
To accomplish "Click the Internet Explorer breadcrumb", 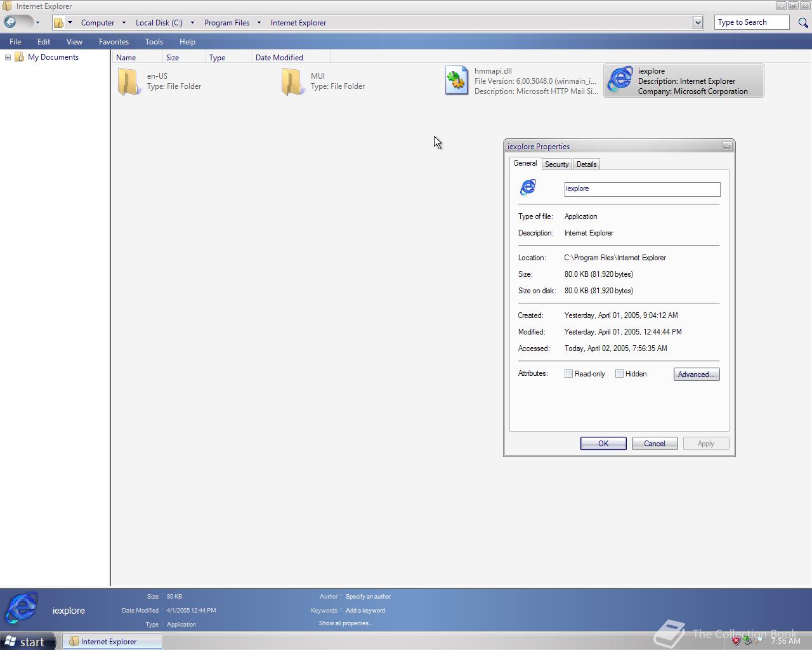I will (298, 23).
